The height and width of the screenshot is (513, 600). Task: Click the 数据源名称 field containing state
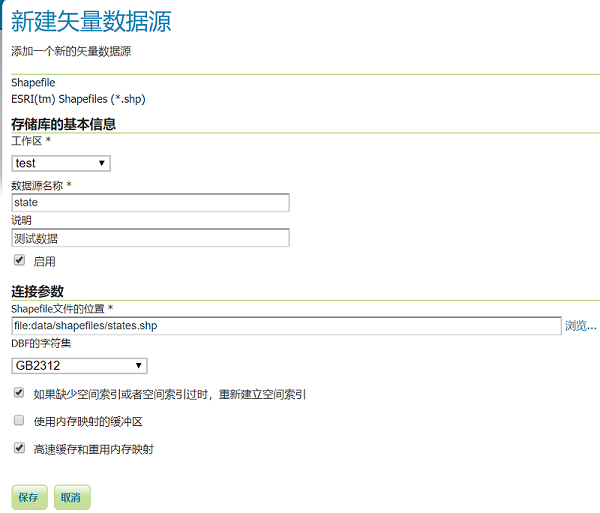[150, 203]
